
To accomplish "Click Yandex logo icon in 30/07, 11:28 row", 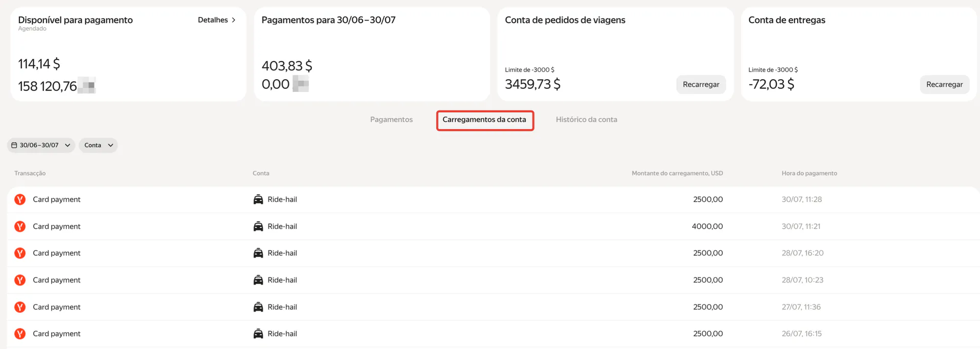I will (20, 199).
